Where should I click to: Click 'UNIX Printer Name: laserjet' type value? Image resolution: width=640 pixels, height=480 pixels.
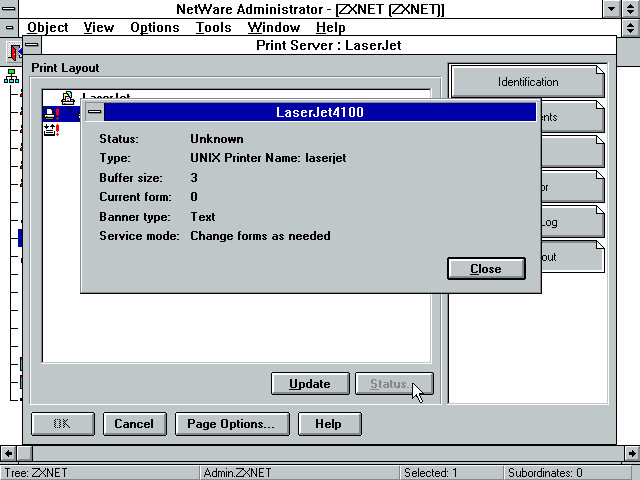click(x=268, y=158)
